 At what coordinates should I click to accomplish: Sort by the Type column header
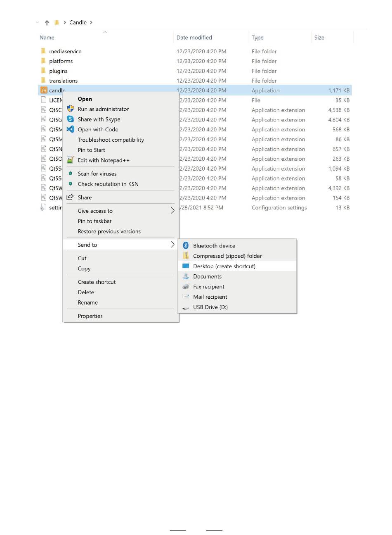point(257,38)
